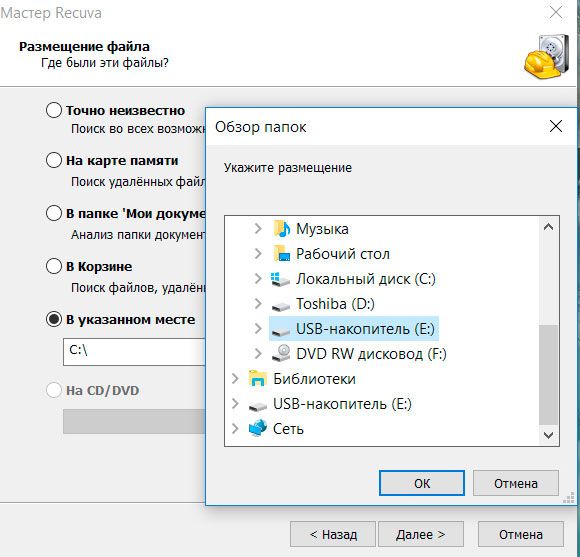Click the Toshiba (D:) drive icon

[281, 305]
